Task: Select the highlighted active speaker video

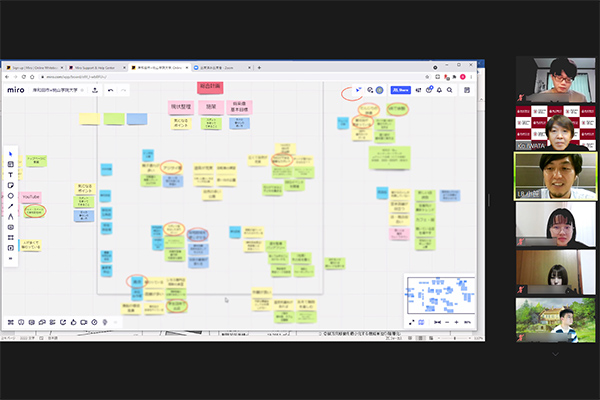Action: coord(555,176)
